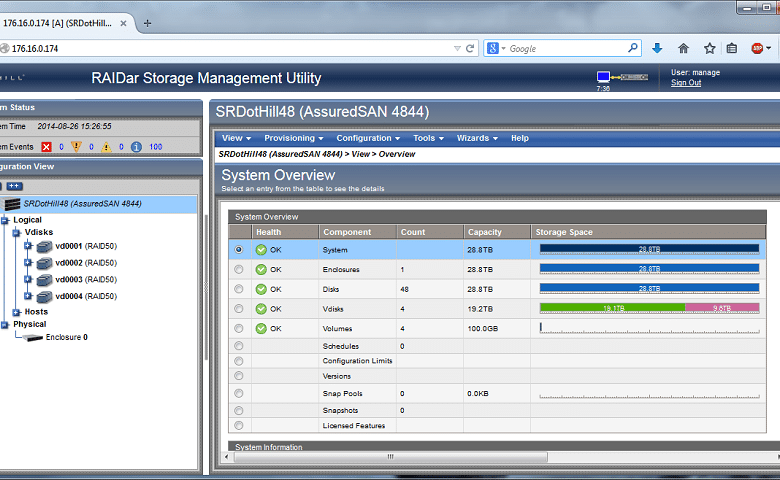This screenshot has height=480, width=780.
Task: Click the Volumes row OK health icon
Action: coord(261,328)
